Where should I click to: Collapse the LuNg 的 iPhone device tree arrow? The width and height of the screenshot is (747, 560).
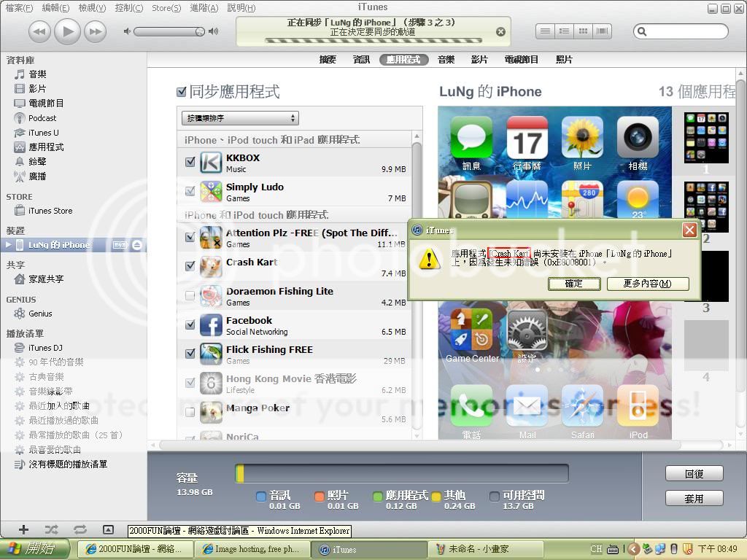tap(8, 245)
